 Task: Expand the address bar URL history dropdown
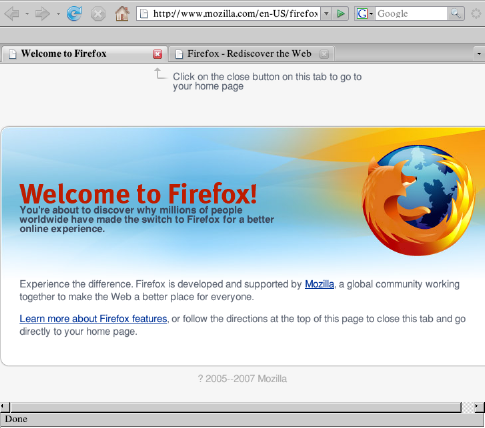click(326, 14)
